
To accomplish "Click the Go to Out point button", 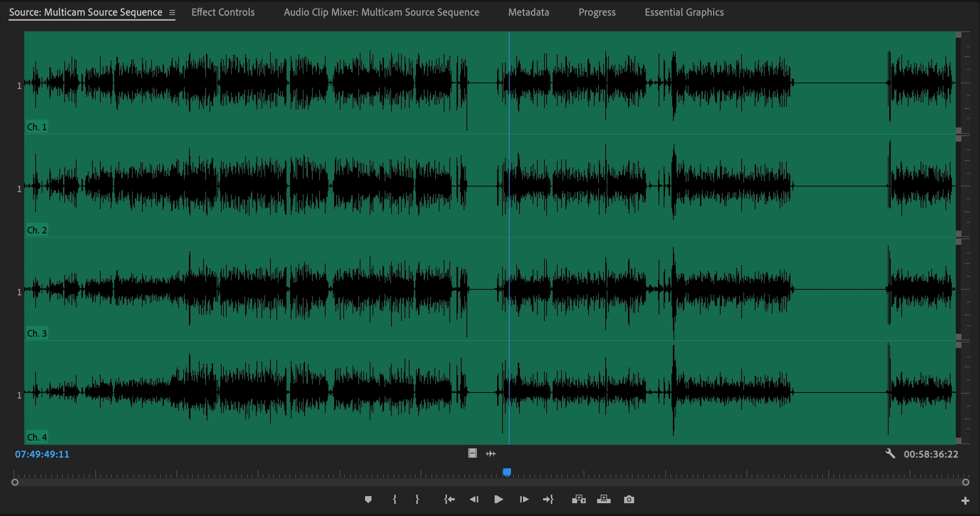I will click(548, 499).
